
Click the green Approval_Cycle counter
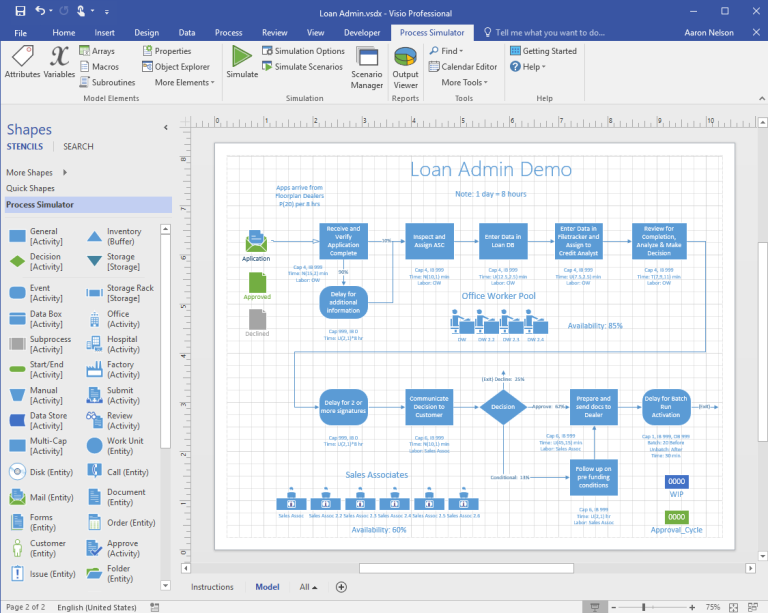tap(676, 517)
